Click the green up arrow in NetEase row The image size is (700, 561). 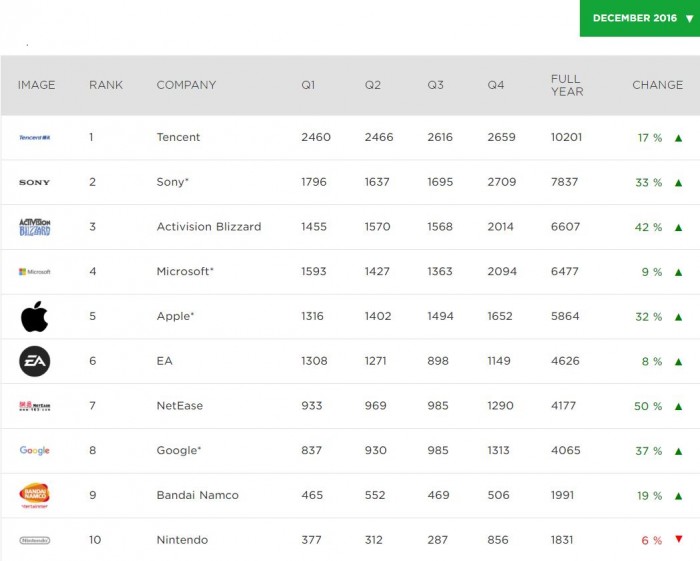(679, 406)
